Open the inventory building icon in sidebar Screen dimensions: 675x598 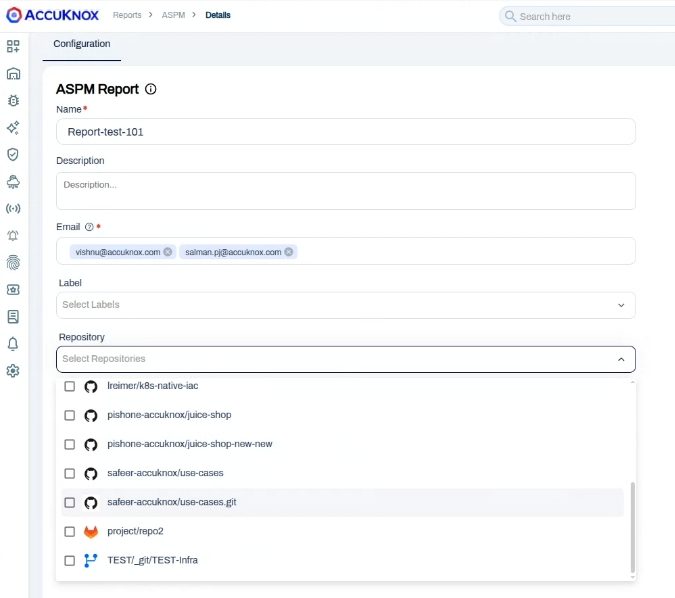point(13,74)
